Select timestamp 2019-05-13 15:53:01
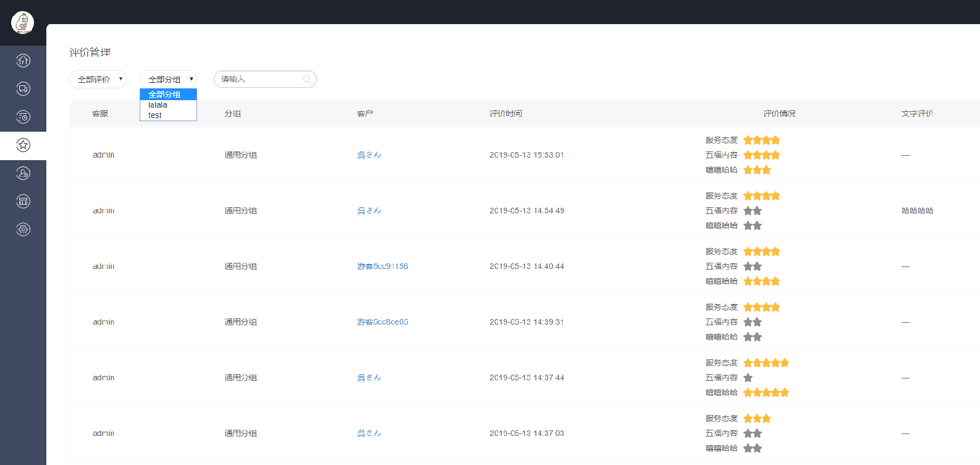This screenshot has width=980, height=465. point(526,155)
